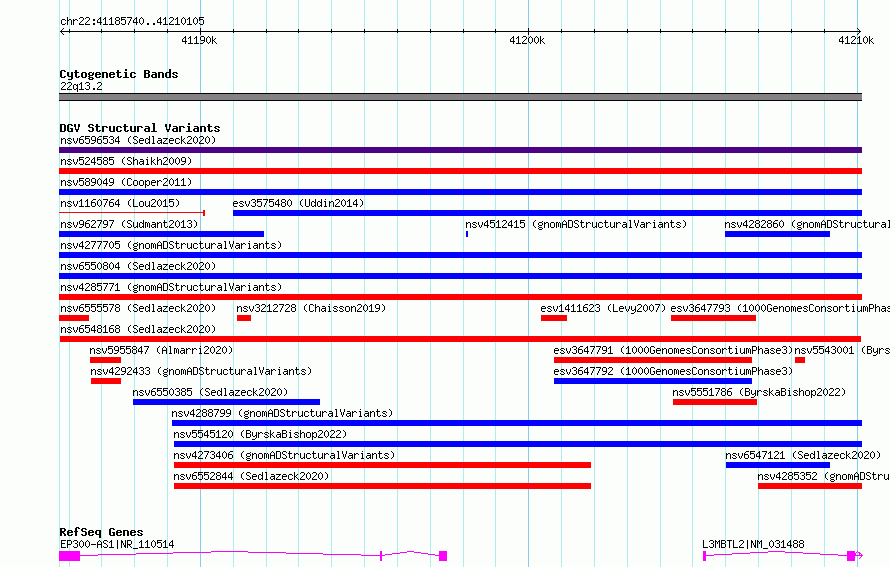The image size is (890, 567).
Task: Click the blue esv3647792 1000Genomes bar
Action: [653, 381]
